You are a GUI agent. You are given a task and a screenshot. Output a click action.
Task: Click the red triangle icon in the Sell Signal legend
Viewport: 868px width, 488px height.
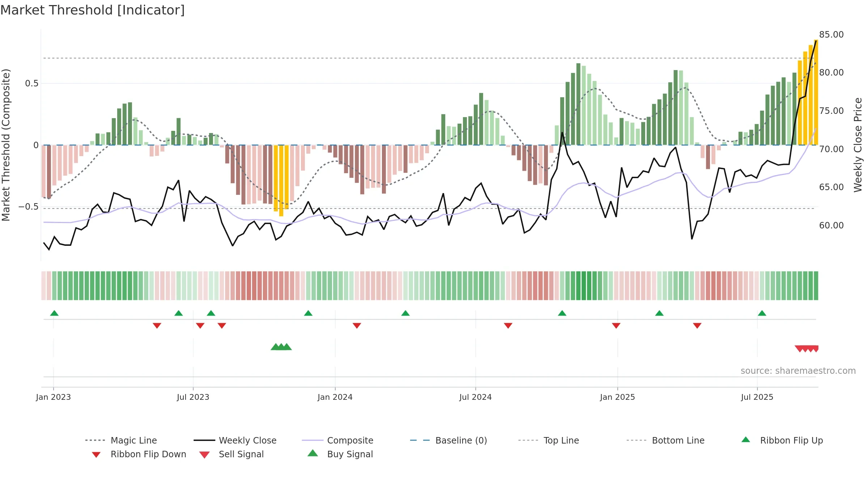204,455
